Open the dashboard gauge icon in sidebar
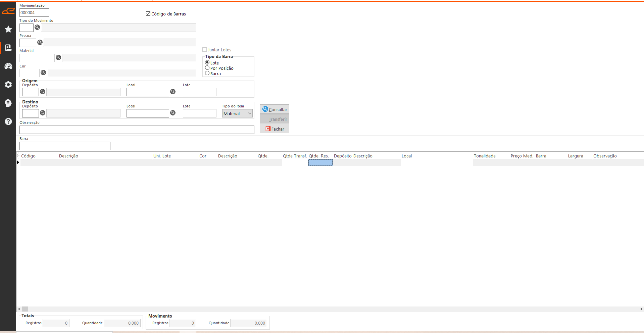Viewport: 644px width, 333px height. tap(8, 66)
